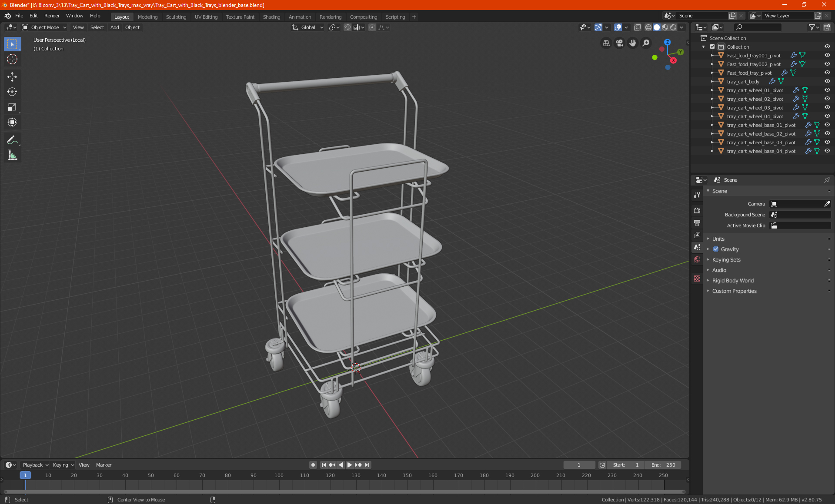Hide tray_cart_body in outliner
835x504 pixels.
[x=827, y=81]
